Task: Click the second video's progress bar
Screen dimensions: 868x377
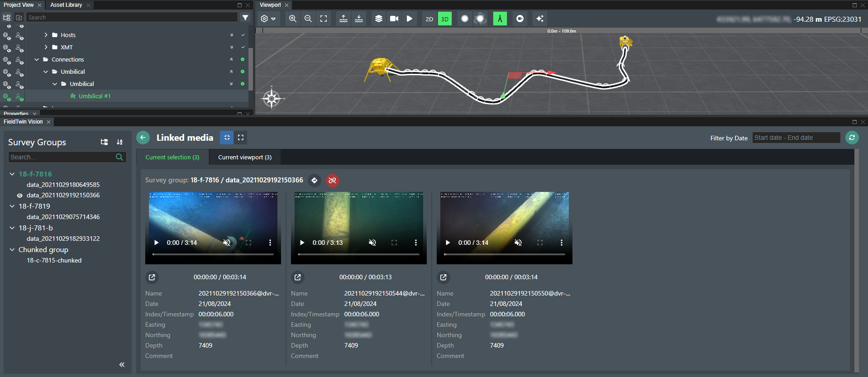Action: (359, 254)
